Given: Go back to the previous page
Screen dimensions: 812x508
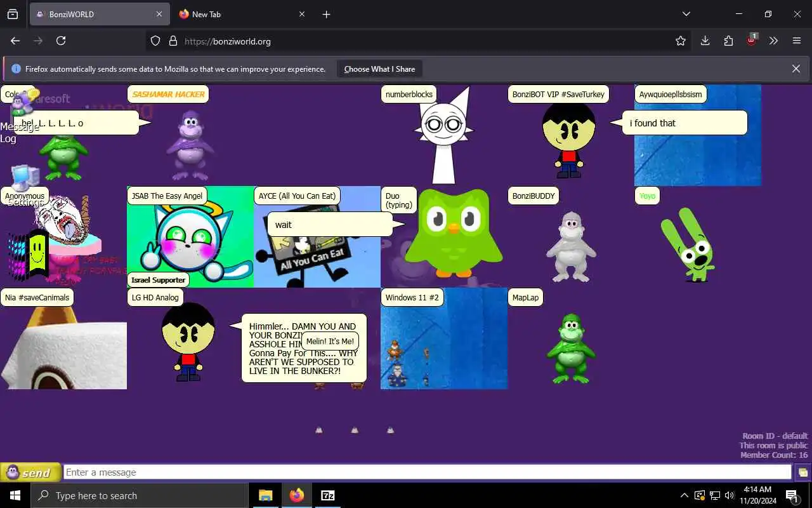Looking at the screenshot, I should (x=15, y=41).
